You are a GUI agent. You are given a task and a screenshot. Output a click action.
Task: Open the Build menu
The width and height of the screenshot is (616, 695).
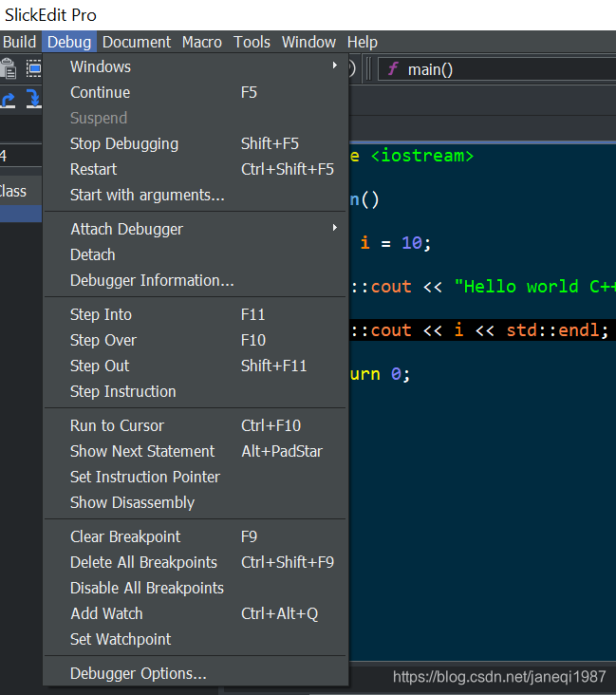(x=19, y=42)
